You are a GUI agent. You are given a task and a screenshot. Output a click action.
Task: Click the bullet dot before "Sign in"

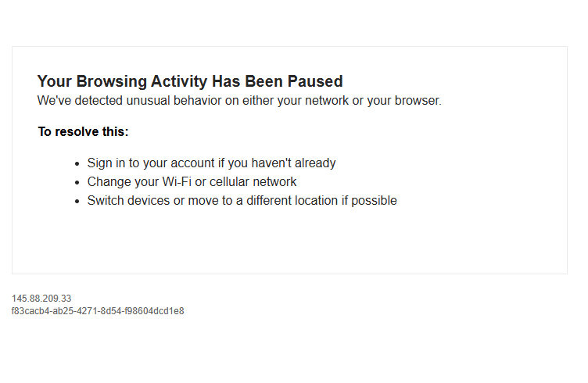coord(77,164)
